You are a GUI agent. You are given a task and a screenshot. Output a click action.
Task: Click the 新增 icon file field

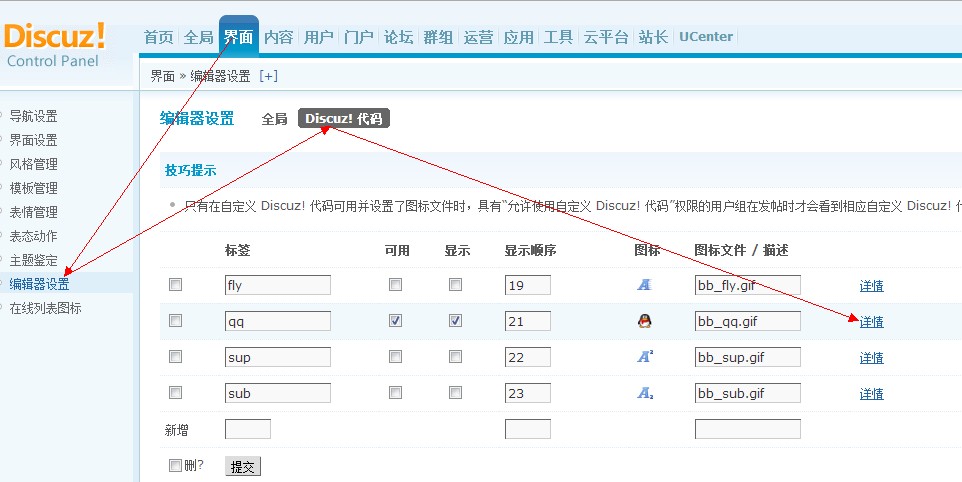pyautogui.click(x=747, y=429)
